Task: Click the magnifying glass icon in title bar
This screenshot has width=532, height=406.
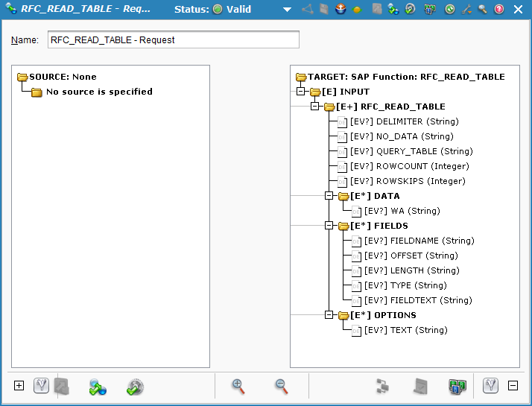Action: [x=483, y=10]
